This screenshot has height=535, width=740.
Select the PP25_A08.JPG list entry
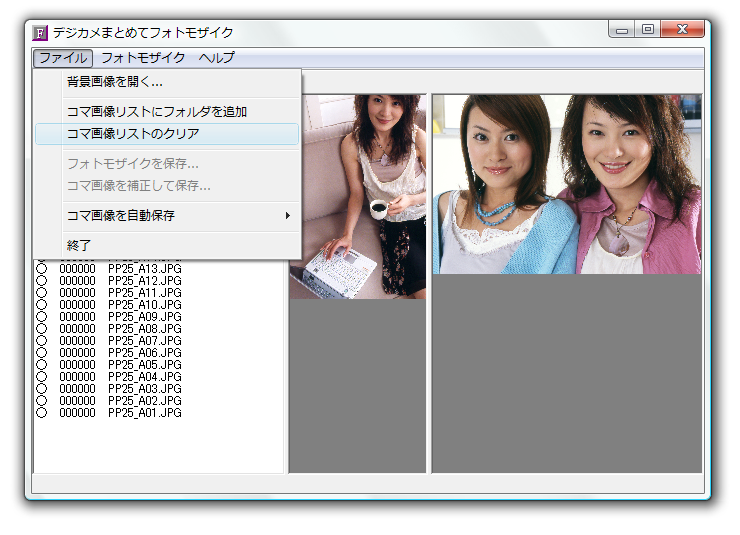click(x=145, y=329)
